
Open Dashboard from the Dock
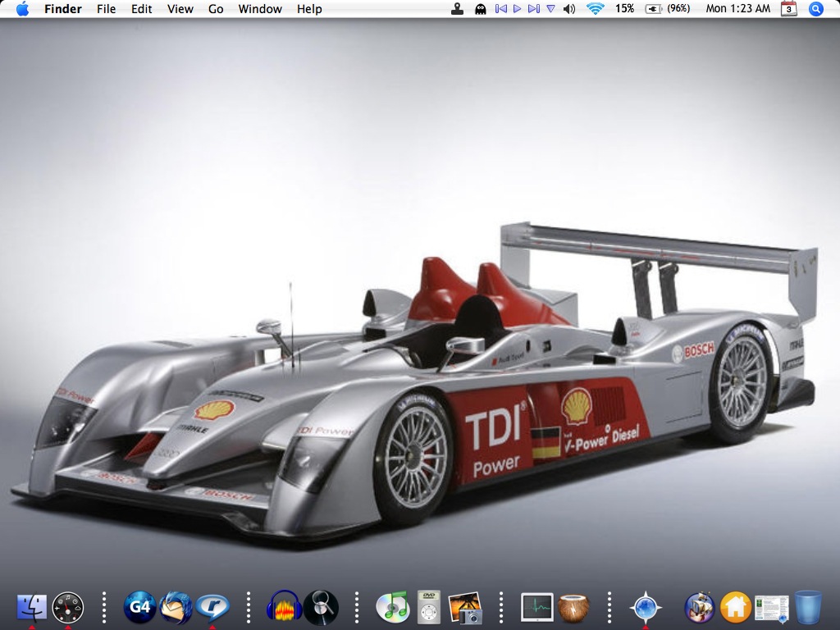pyautogui.click(x=68, y=607)
